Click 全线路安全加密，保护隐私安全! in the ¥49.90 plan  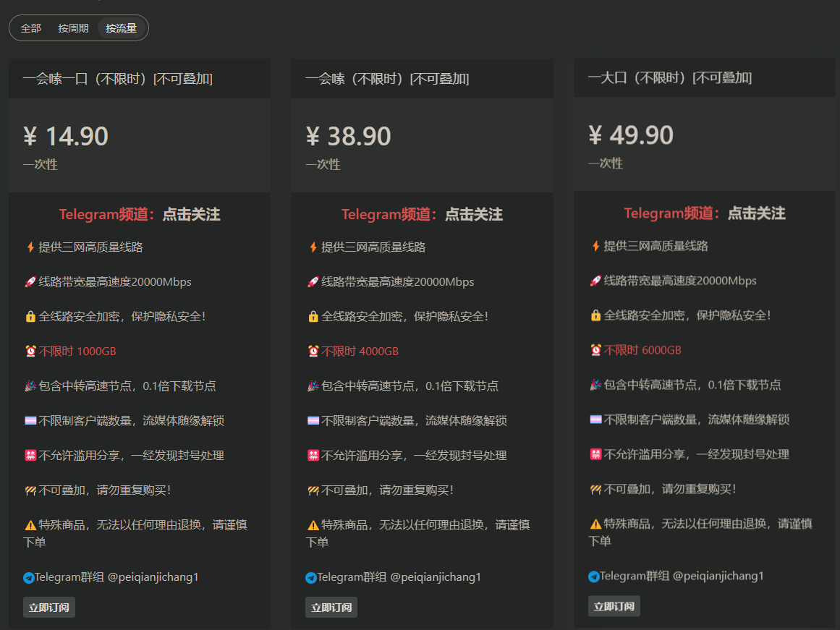687,315
